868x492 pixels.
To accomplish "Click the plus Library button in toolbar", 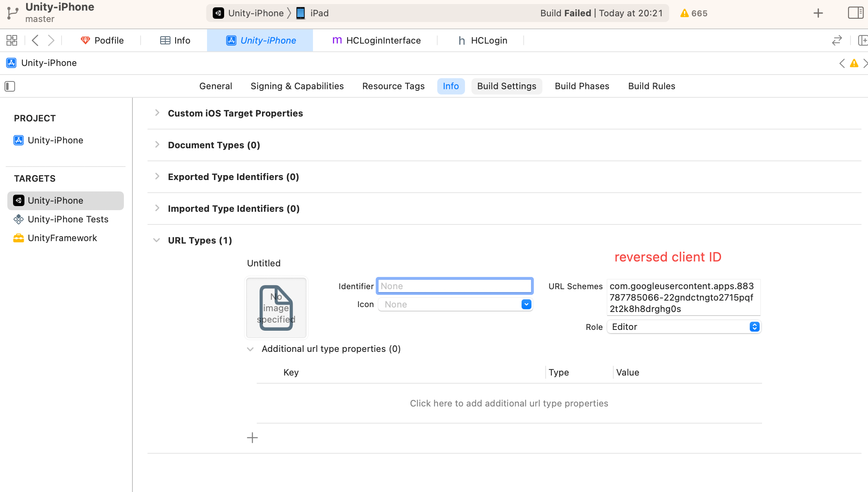I will click(818, 13).
